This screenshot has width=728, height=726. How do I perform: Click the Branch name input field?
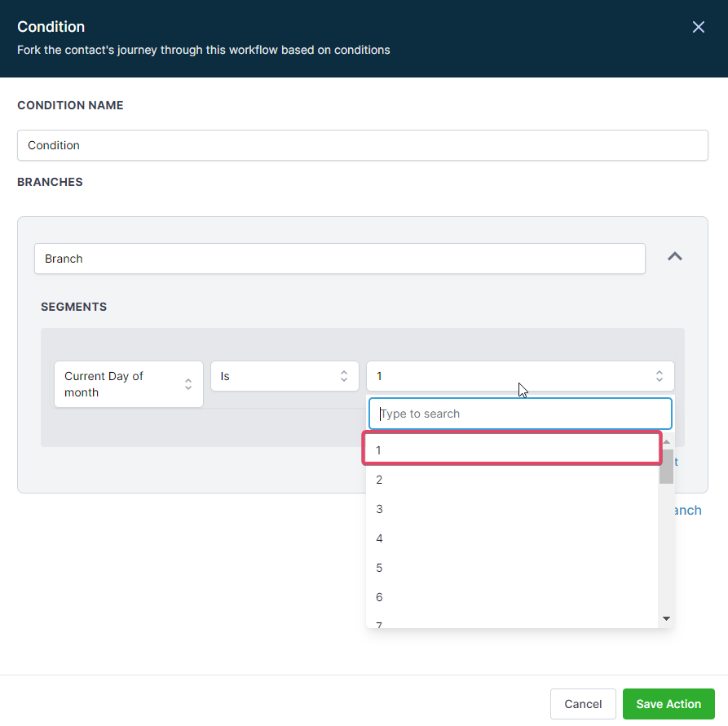[x=339, y=259]
